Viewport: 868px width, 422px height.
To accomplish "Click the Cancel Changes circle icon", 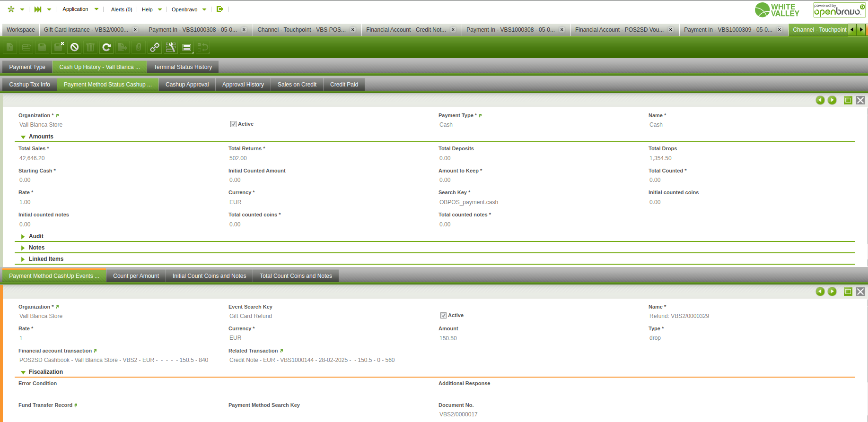I will [74, 47].
